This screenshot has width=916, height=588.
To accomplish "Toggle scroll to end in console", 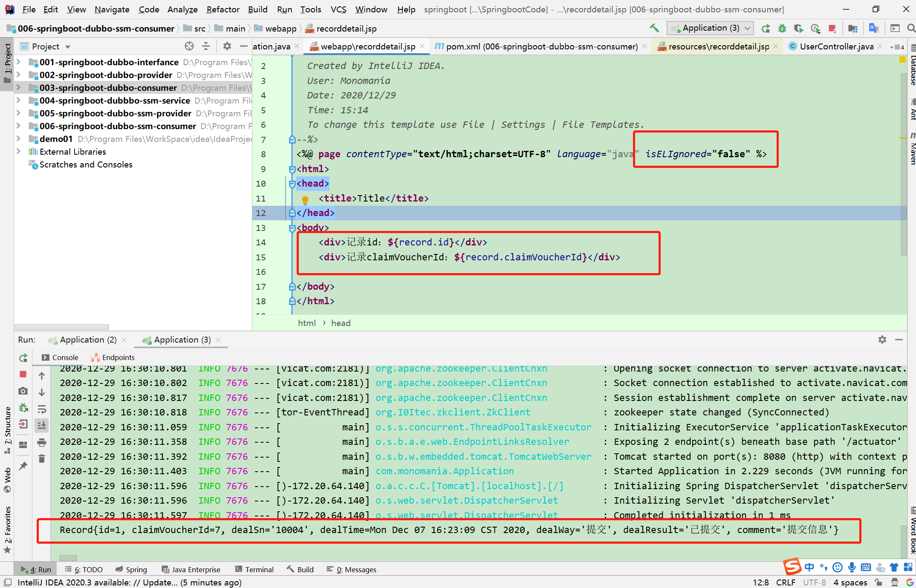I will click(x=42, y=426).
